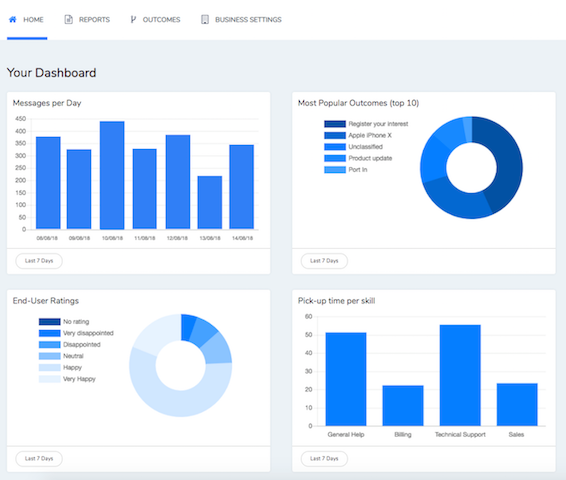Click the Outcomes branch icon
Image resolution: width=566 pixels, height=480 pixels.
click(x=133, y=19)
